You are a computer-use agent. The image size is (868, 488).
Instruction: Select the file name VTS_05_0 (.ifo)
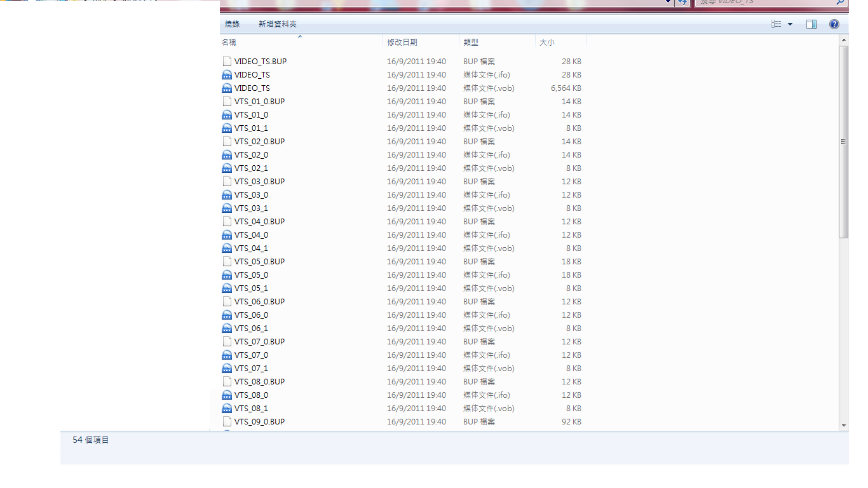pos(251,275)
